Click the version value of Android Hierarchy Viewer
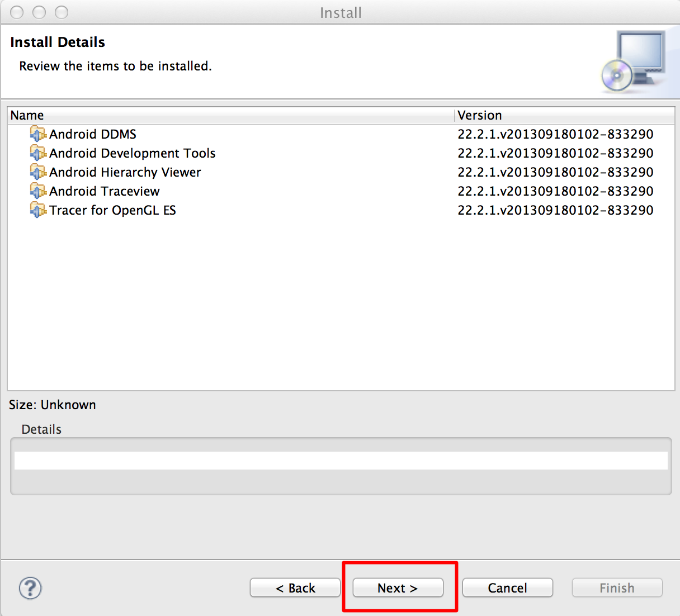This screenshot has height=616, width=680. [x=555, y=172]
